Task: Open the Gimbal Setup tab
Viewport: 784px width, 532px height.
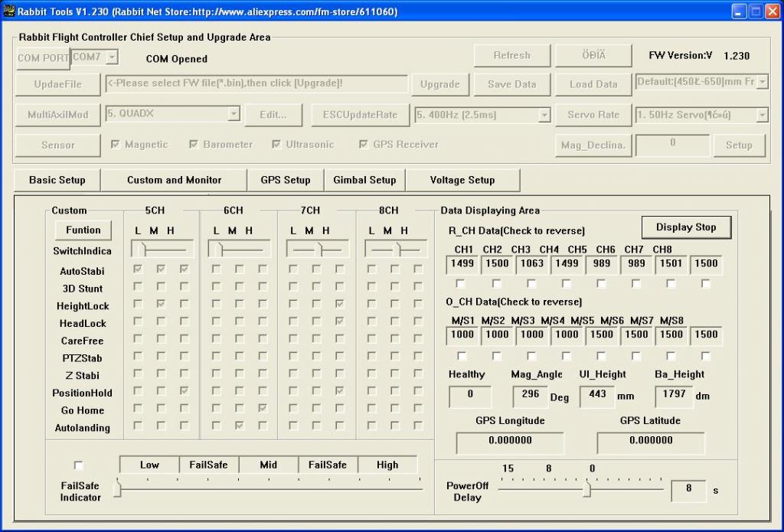Action: tap(364, 180)
